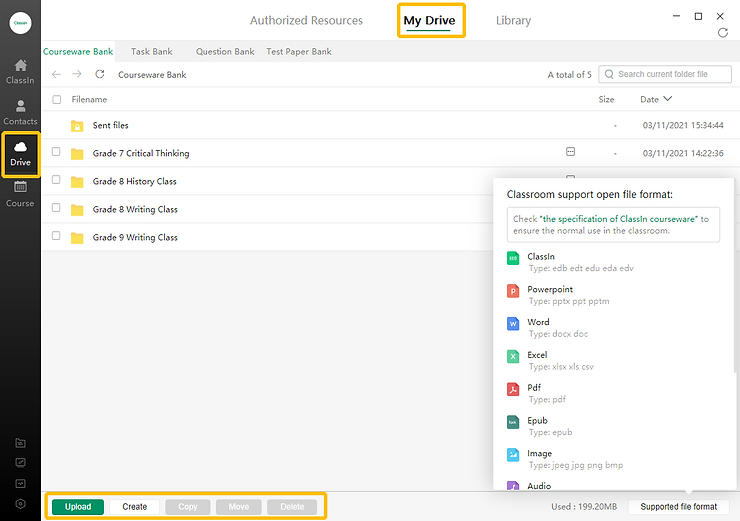This screenshot has height=521, width=740.
Task: Sort by Date using the chevron
Action: pos(668,99)
